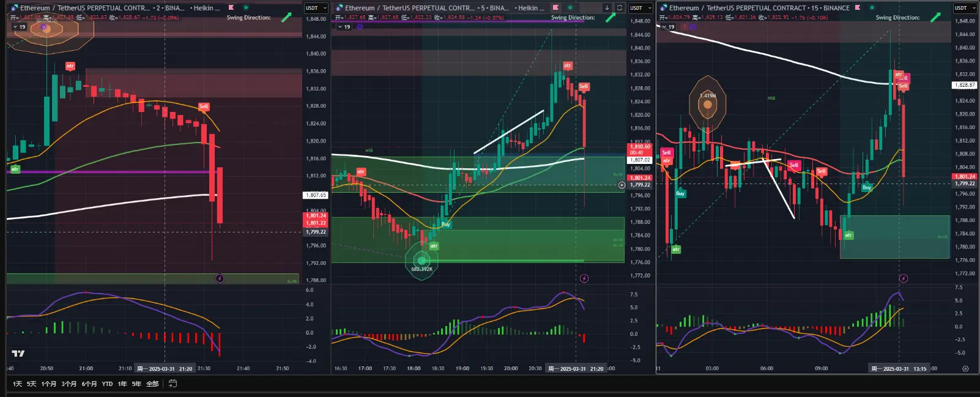The height and width of the screenshot is (397, 980).
Task: Collapse the indicator legend (19) on 2-minute chart
Action: pyautogui.click(x=19, y=27)
